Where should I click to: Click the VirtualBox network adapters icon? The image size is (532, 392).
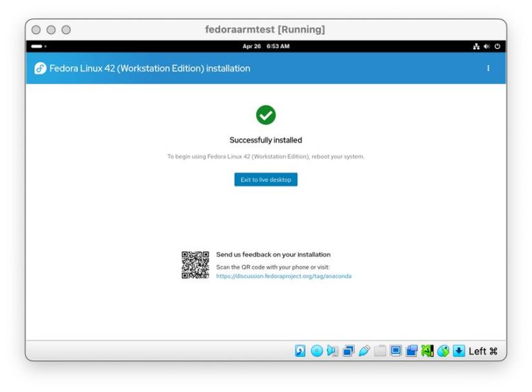point(348,351)
